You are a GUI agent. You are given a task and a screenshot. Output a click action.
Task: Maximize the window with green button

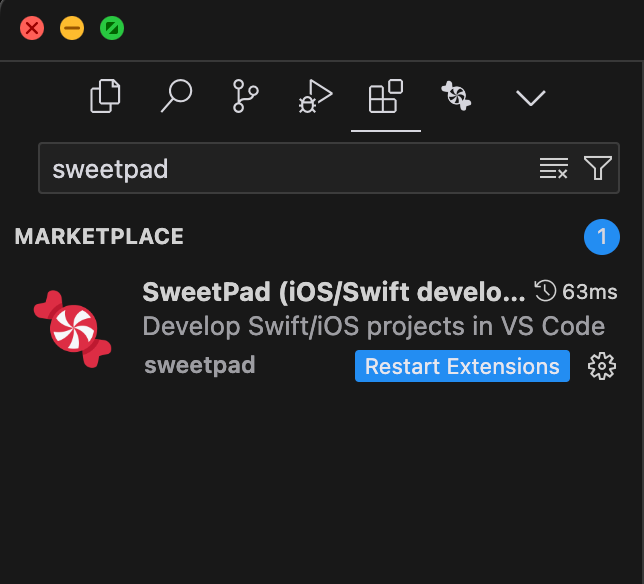112,28
